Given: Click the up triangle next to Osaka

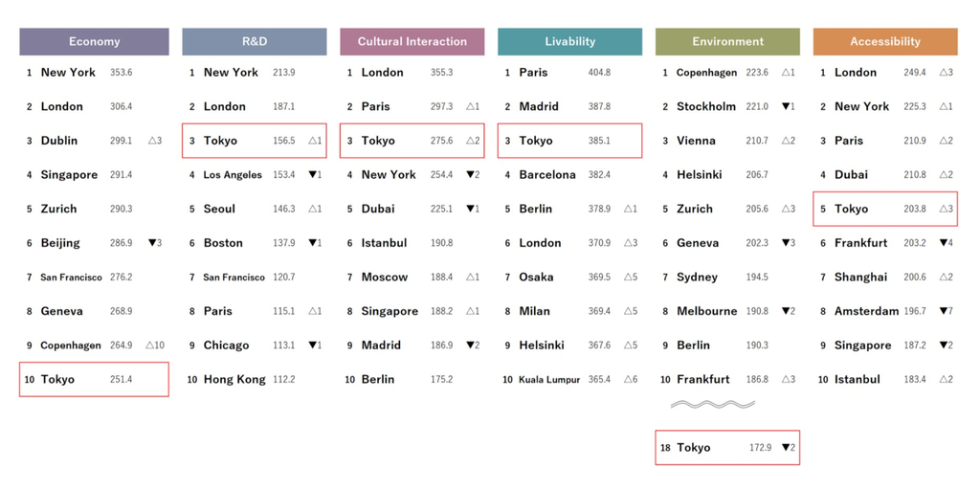Looking at the screenshot, I should point(627,278).
